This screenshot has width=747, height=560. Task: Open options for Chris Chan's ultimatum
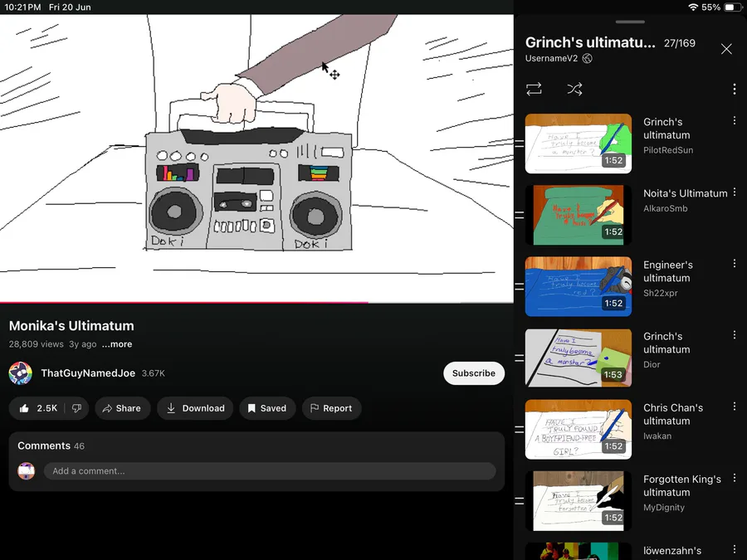click(735, 407)
